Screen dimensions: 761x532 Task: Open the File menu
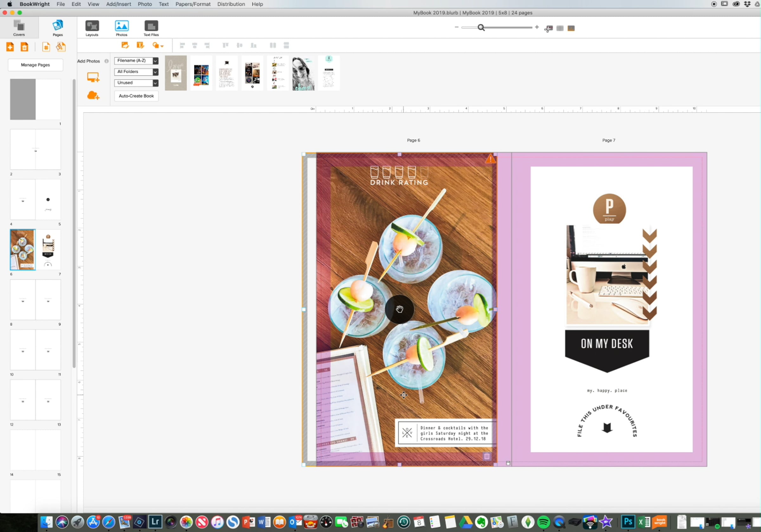pos(61,4)
